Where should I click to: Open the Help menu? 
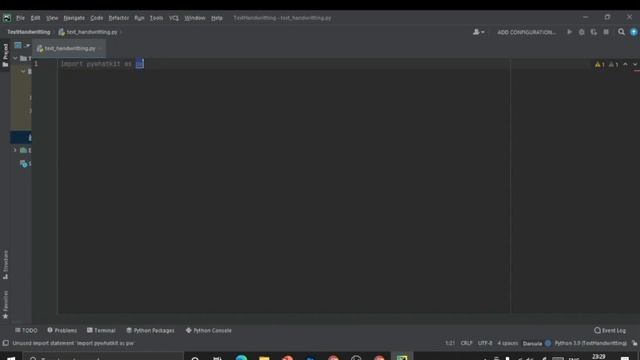point(217,18)
